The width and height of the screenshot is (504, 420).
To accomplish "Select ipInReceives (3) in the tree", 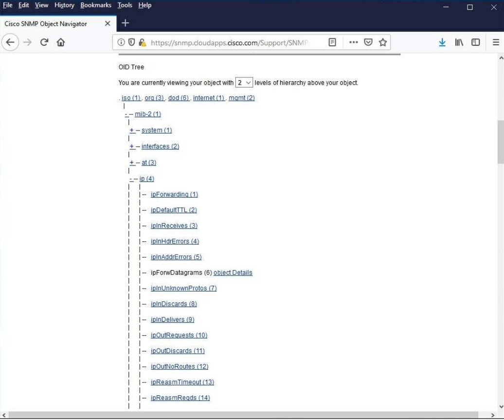I will [x=174, y=226].
